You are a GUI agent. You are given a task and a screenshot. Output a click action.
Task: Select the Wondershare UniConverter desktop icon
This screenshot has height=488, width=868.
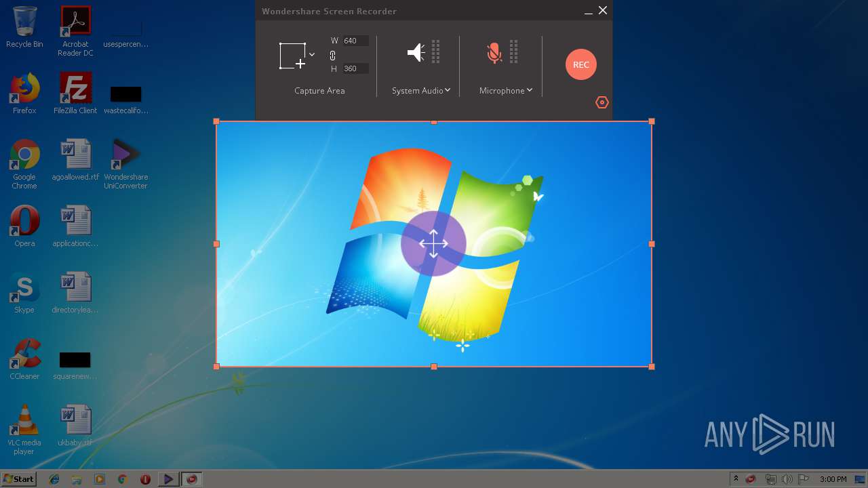(x=126, y=164)
